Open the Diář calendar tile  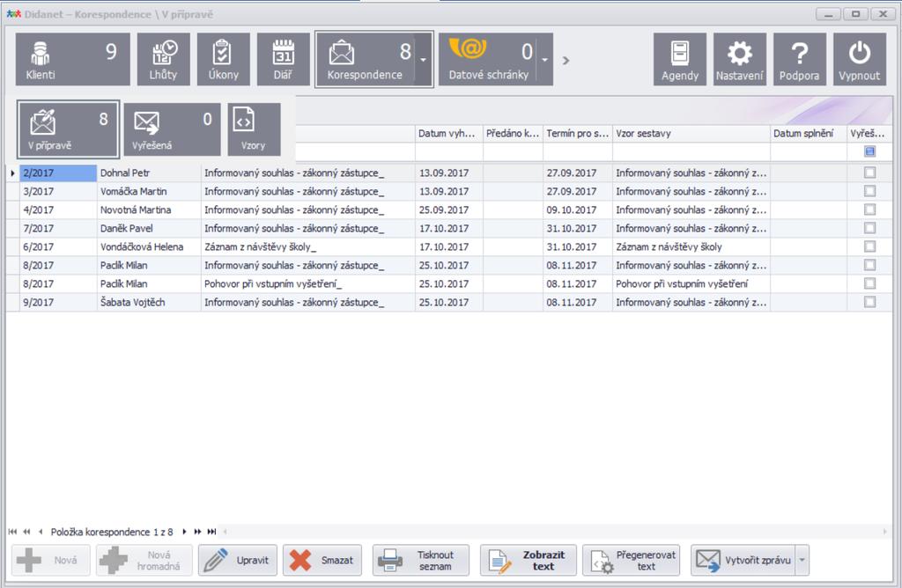[x=283, y=59]
